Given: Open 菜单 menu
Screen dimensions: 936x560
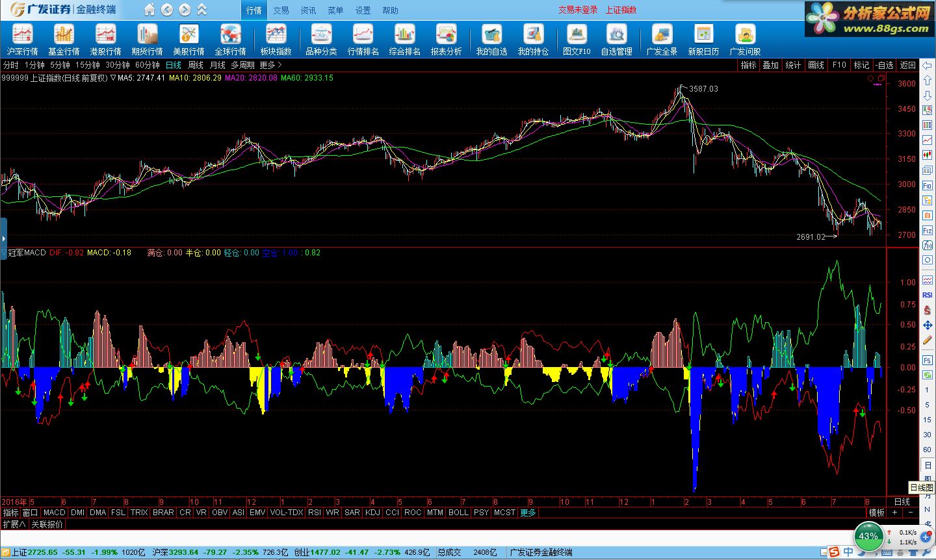Looking at the screenshot, I should tap(335, 10).
